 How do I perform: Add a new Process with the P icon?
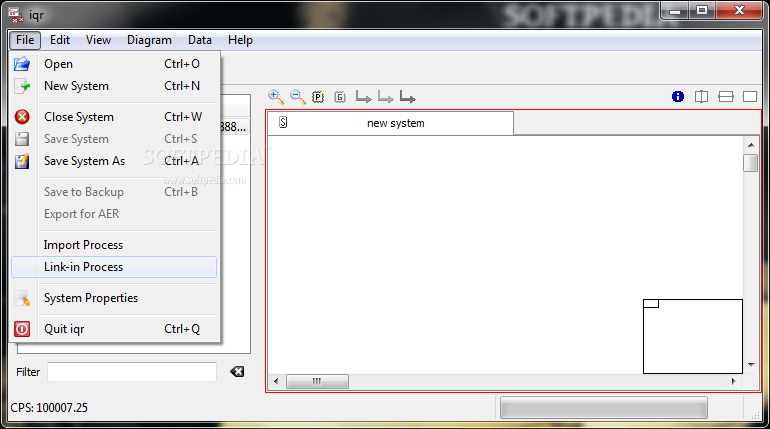pos(319,97)
